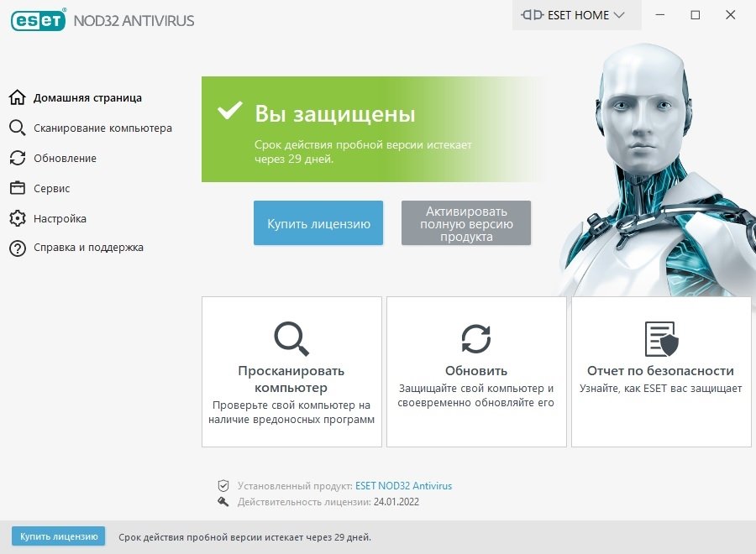Click the gear icon next to Настройка

(18, 218)
